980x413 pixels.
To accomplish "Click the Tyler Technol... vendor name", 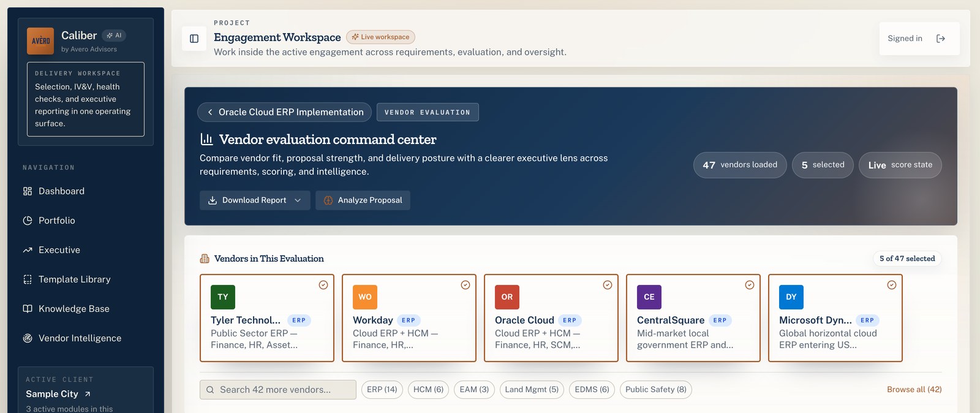I will [x=246, y=320].
